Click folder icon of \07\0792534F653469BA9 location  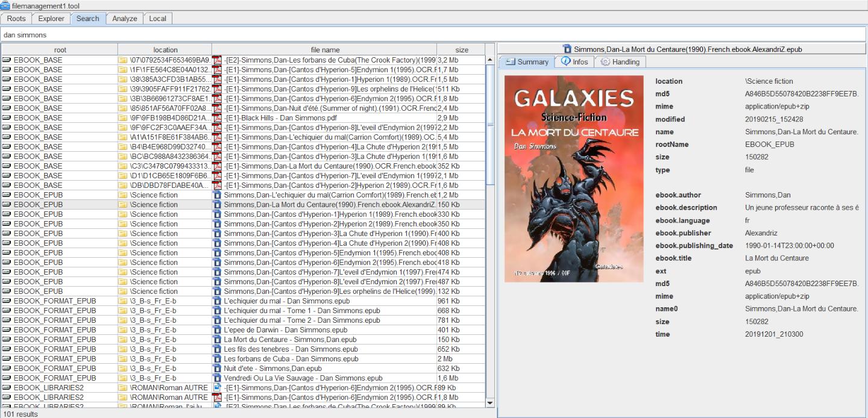[123, 60]
